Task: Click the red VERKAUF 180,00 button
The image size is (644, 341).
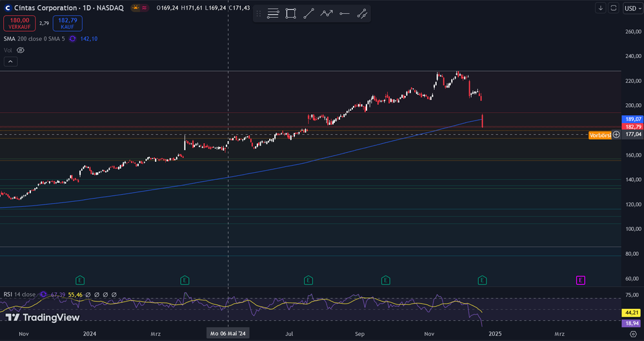Action: 20,24
